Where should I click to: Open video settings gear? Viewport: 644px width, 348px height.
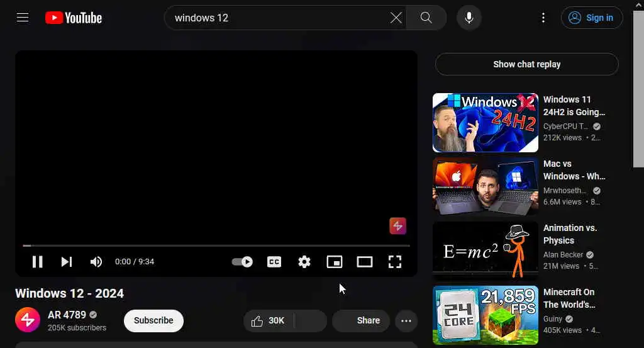(304, 262)
